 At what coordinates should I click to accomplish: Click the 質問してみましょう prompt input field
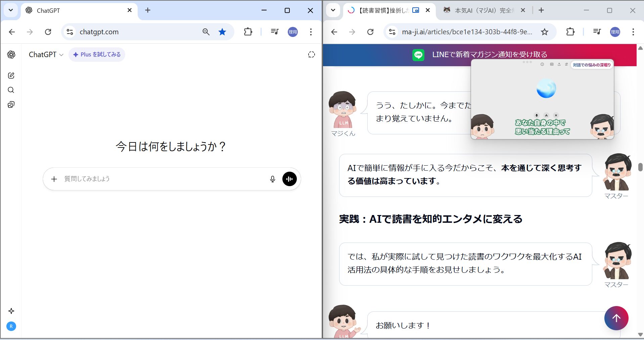click(x=161, y=179)
